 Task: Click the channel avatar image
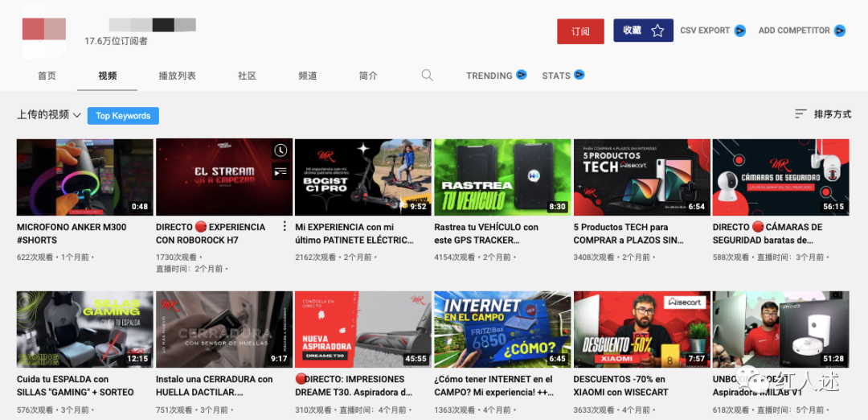[43, 29]
